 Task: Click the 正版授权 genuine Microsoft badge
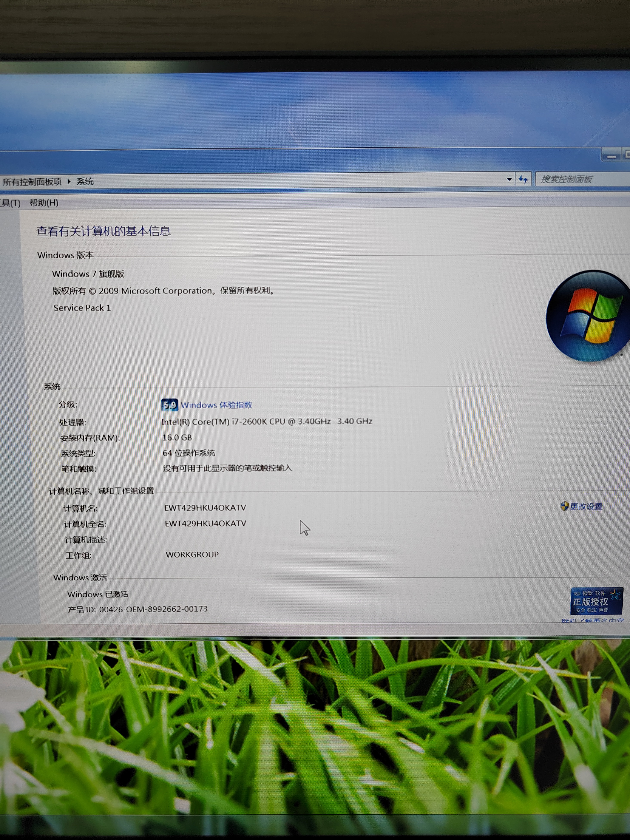[x=596, y=601]
